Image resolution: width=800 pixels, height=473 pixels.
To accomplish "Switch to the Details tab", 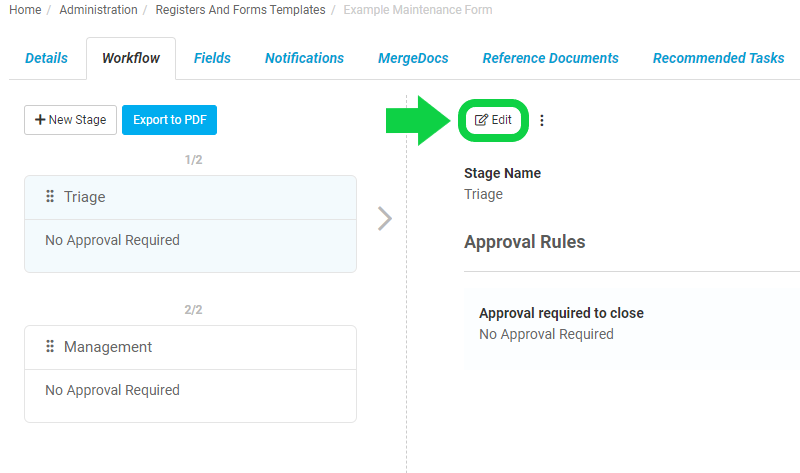I will pos(46,58).
